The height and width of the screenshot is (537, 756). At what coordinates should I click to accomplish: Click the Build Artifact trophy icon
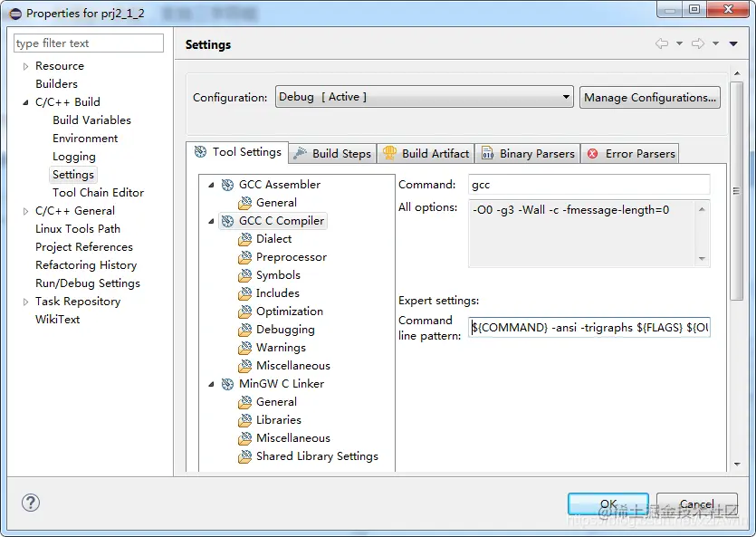pyautogui.click(x=389, y=153)
